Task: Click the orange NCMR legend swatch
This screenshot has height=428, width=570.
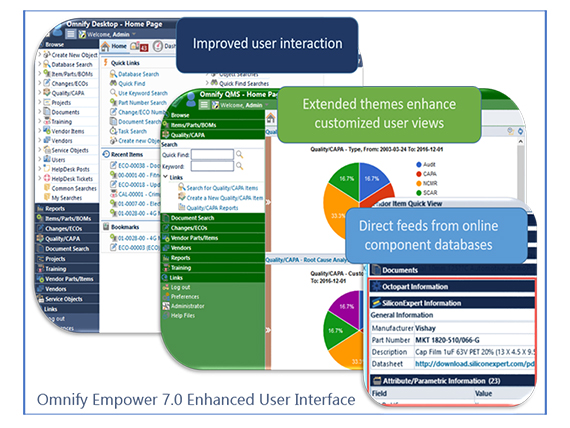Action: [x=419, y=183]
